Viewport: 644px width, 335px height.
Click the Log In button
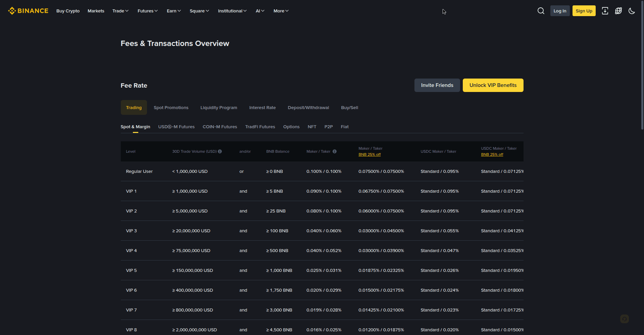[x=560, y=11]
